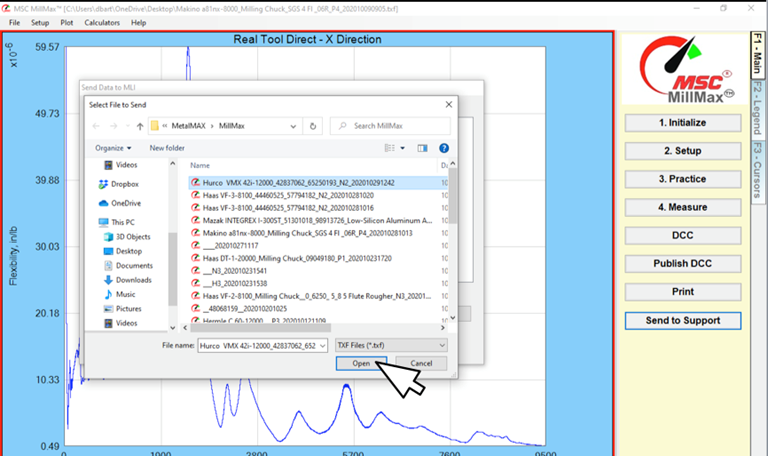
Task: Open the File menu
Action: 14,23
